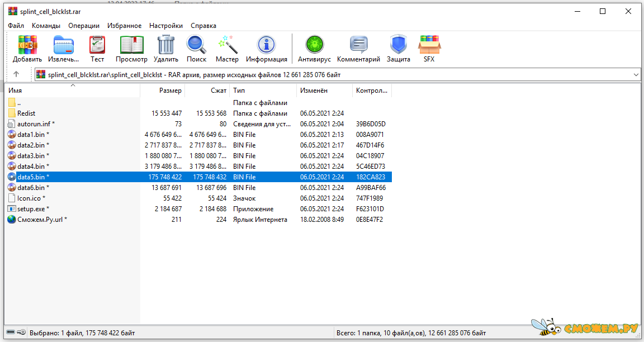Click the Извлечь (Extract) toolbar icon
This screenshot has width=644, height=342.
point(63,44)
